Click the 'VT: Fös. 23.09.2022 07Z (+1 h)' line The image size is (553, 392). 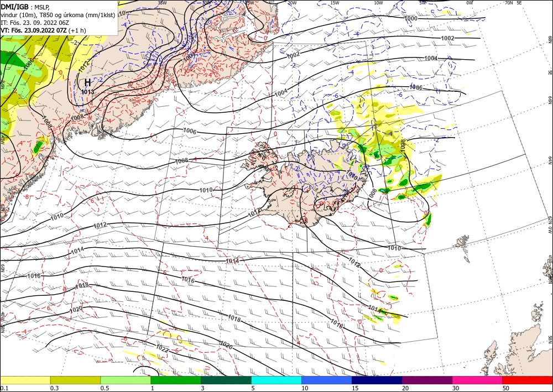[43, 30]
